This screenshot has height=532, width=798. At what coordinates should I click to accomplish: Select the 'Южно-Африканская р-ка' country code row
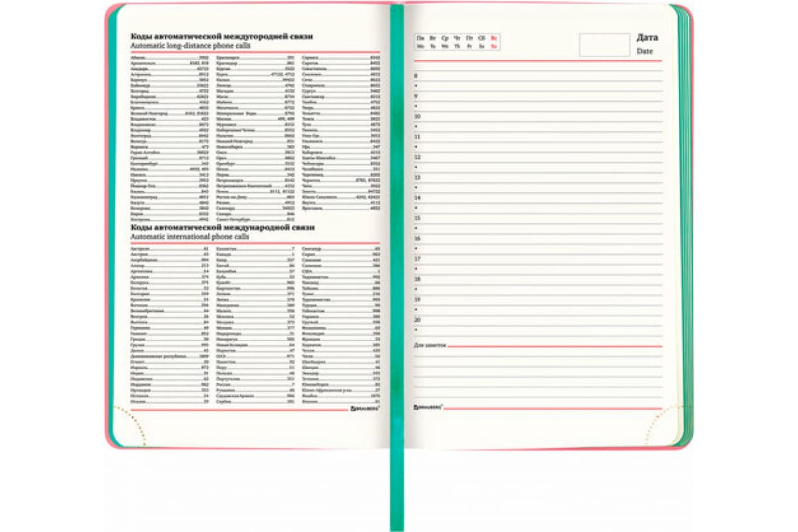(x=341, y=390)
